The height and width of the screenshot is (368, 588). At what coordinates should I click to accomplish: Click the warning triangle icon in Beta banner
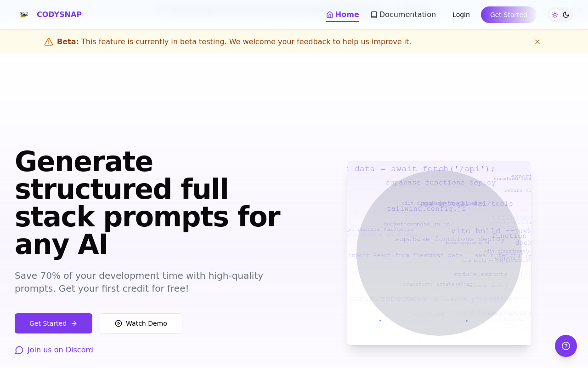click(49, 42)
